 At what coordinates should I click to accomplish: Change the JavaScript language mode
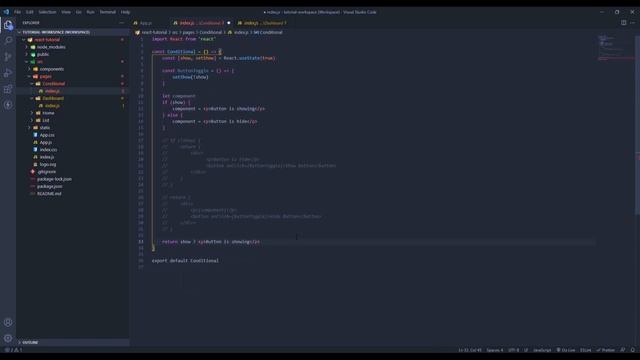[x=542, y=350]
